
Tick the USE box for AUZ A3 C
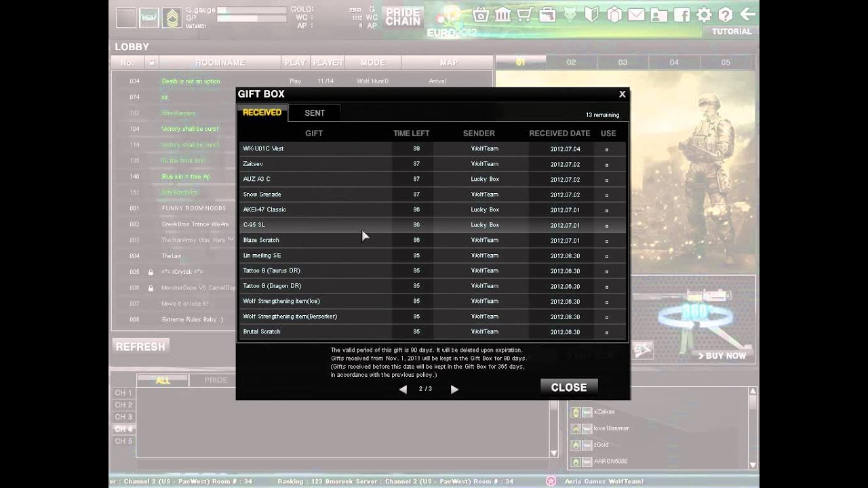(606, 180)
